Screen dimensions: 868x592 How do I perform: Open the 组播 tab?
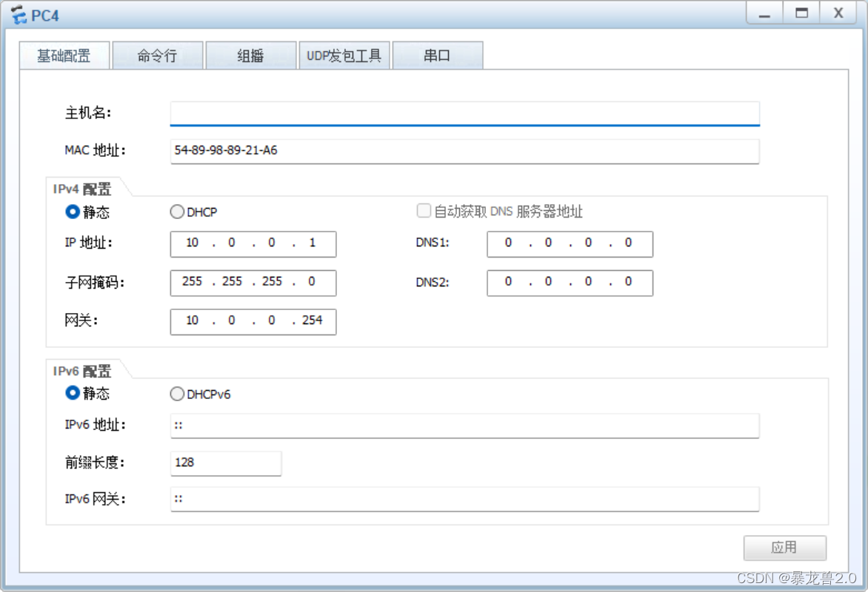click(x=251, y=55)
